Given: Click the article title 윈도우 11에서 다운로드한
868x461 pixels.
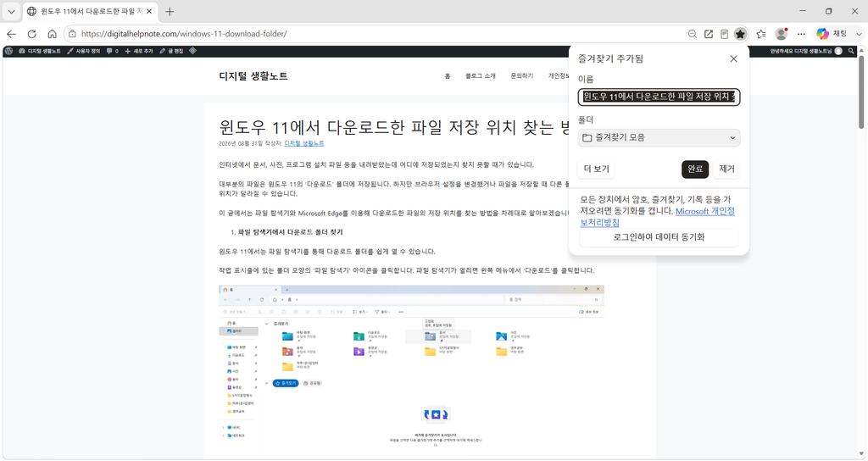Looking at the screenshot, I should (x=394, y=128).
